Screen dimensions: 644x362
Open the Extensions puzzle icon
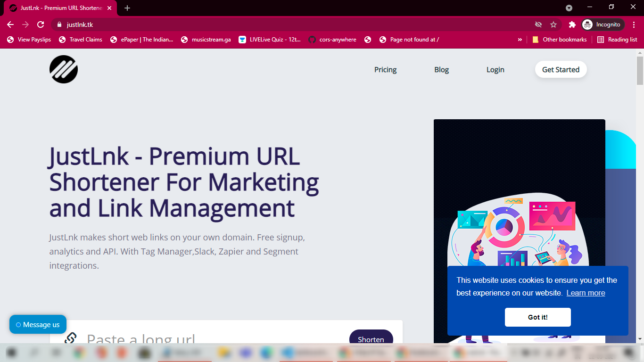pos(572,25)
